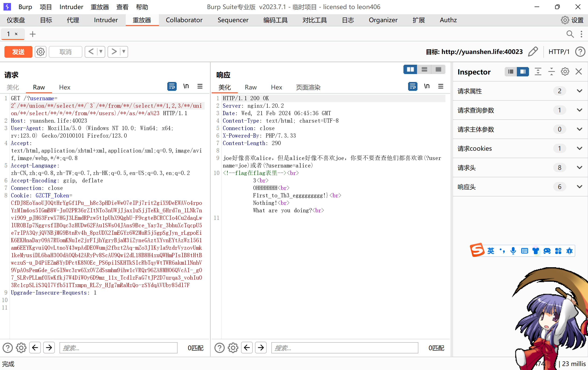Open the Repeater send settings gear
Image resolution: width=588 pixels, height=370 pixels.
pos(41,52)
